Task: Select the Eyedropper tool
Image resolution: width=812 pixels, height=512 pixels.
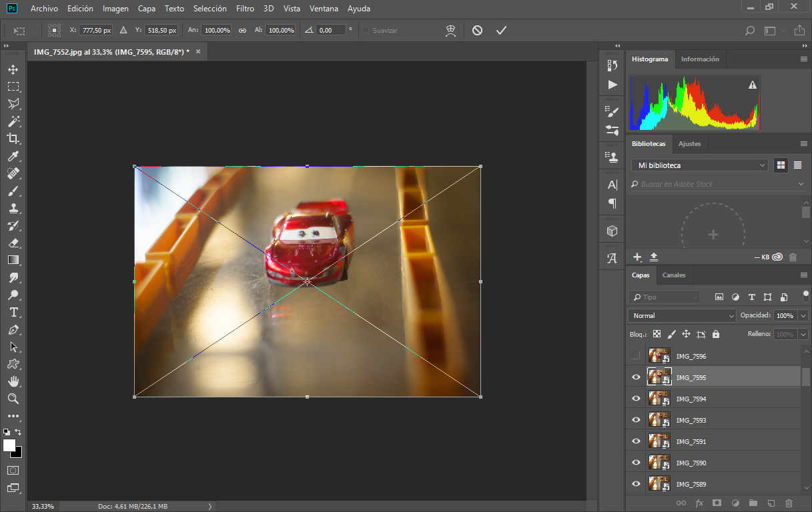Action: click(13, 156)
